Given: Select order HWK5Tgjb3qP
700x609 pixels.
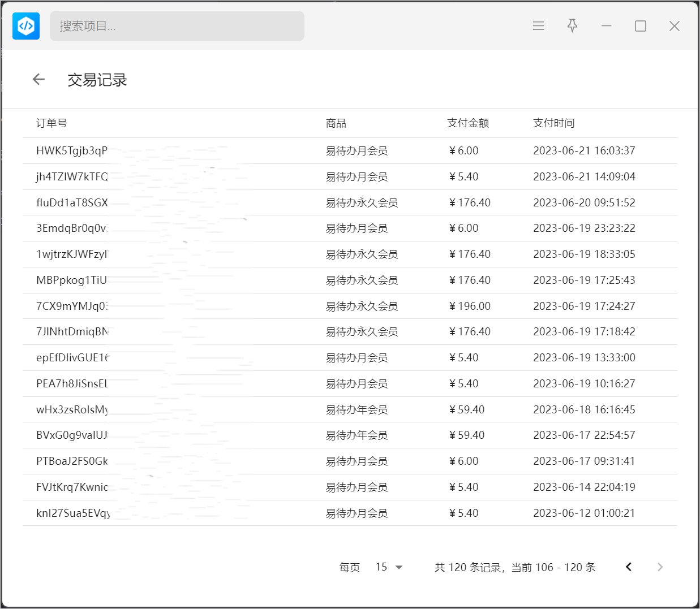Looking at the screenshot, I should click(72, 151).
